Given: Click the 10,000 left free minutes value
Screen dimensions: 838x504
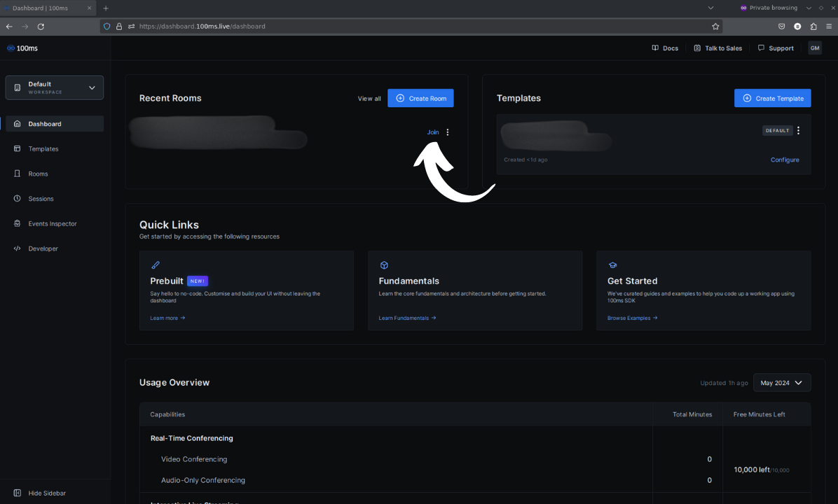Looking at the screenshot, I should [x=751, y=470].
